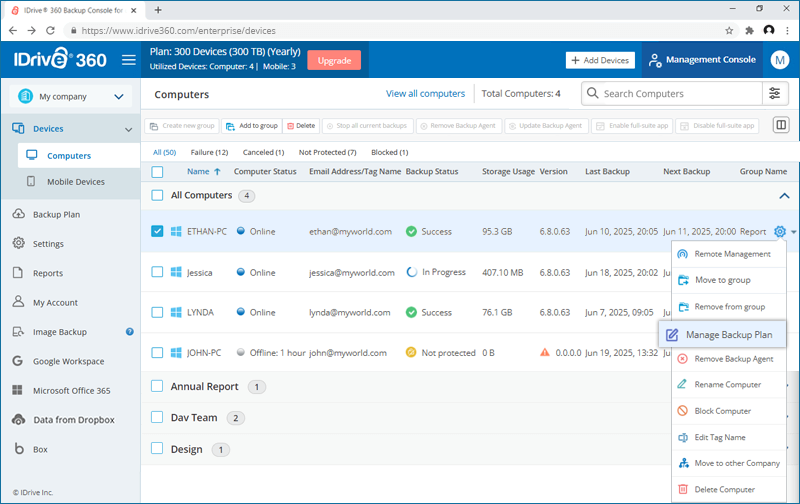Image resolution: width=800 pixels, height=504 pixels.
Task: Open the hamburger menu beside the IDrive 360 logo
Action: 129,60
